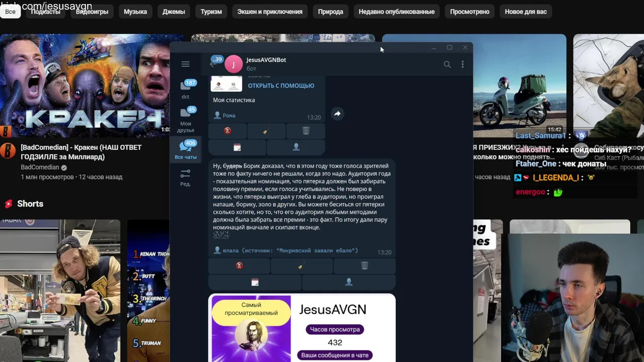The width and height of the screenshot is (644, 362).
Task: Open the Мои друзья chat folder
Action: point(186,120)
